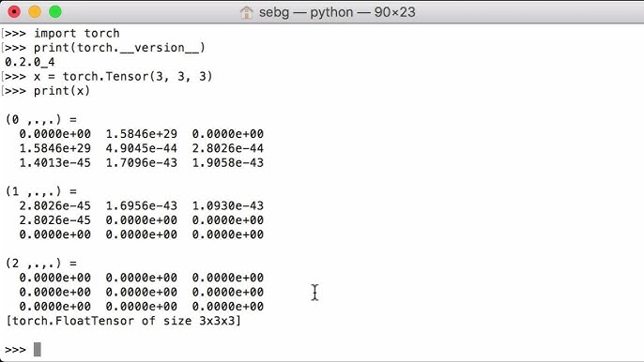Click the green zoom window button
644x362 pixels.
click(x=55, y=12)
